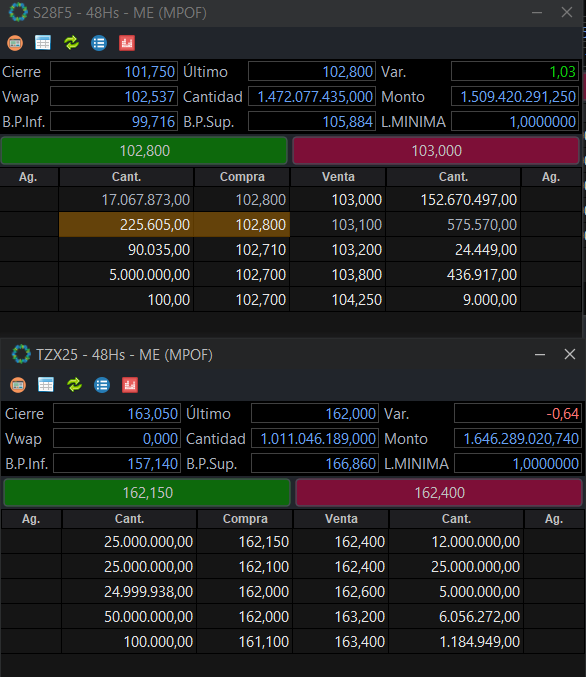Image resolution: width=586 pixels, height=677 pixels.
Task: Click green bid button 162,150
Action: click(x=147, y=493)
